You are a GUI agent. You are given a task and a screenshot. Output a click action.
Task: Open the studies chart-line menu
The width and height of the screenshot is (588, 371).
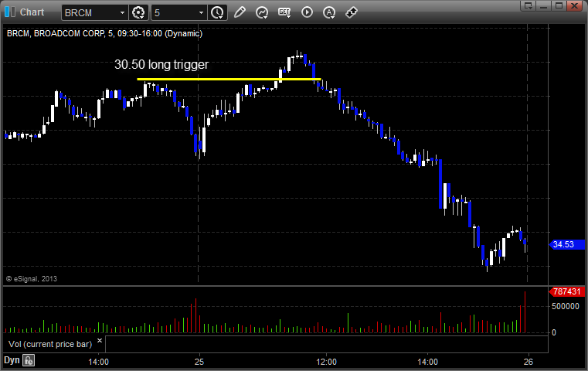click(262, 12)
